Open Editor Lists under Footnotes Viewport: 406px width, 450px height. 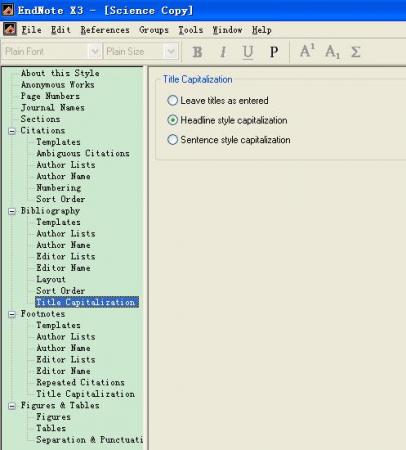[x=66, y=359]
